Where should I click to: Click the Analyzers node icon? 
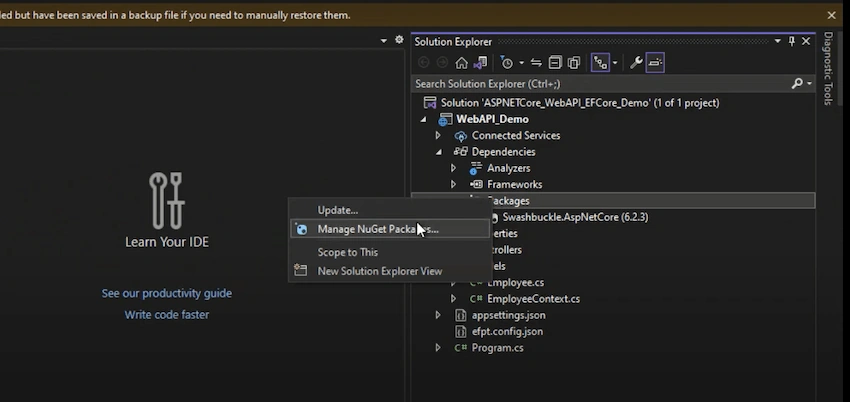click(476, 168)
